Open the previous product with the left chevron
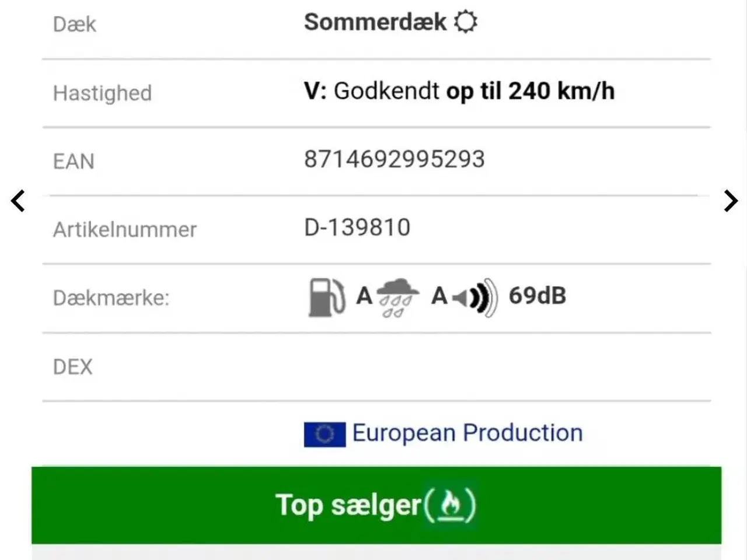This screenshot has width=747, height=560. pyautogui.click(x=18, y=201)
